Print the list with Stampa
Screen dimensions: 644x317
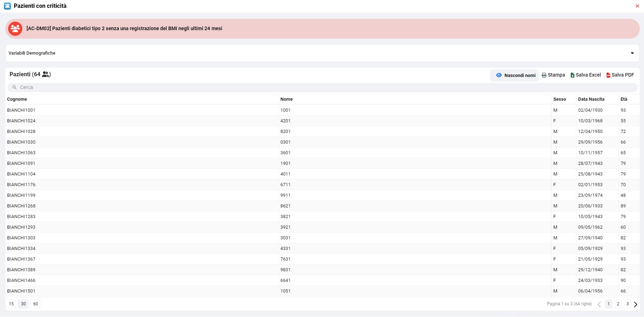point(553,75)
